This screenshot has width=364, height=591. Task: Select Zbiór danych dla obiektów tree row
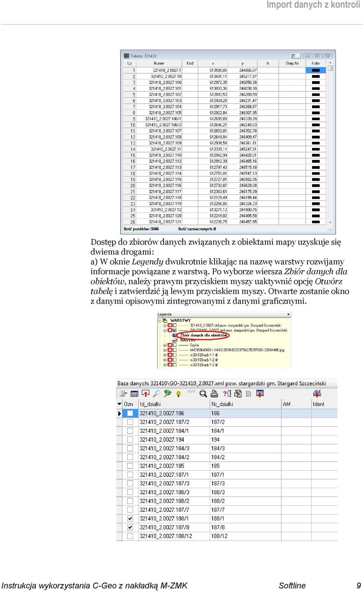(204, 335)
